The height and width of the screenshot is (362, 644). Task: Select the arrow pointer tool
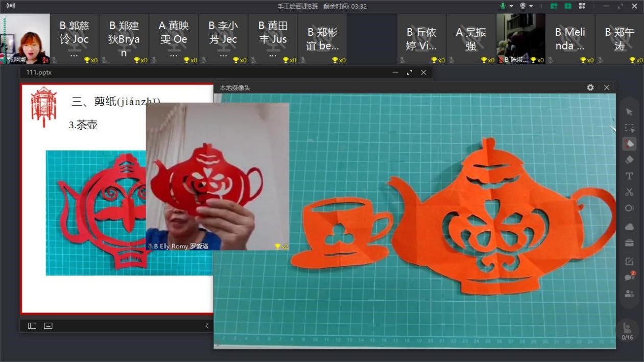(x=629, y=112)
